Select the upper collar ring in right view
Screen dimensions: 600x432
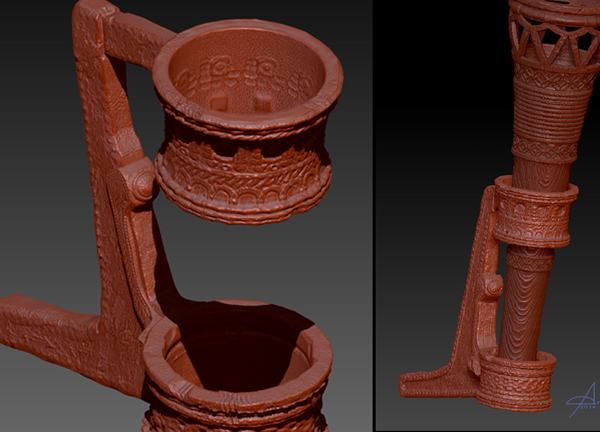click(534, 212)
